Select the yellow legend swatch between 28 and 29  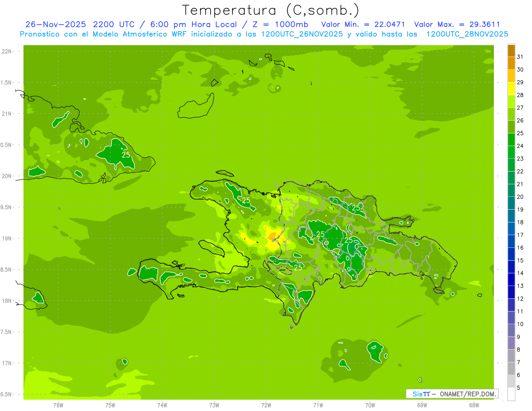511,89
